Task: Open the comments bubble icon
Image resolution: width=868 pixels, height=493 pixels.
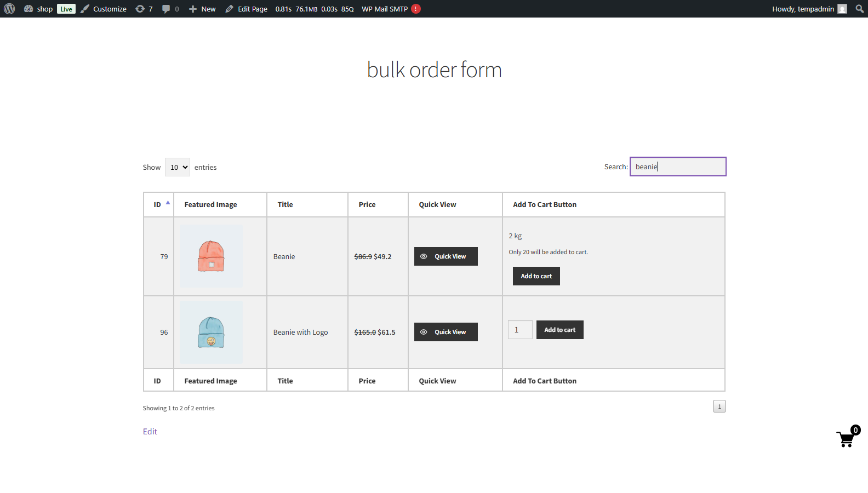Action: tap(166, 9)
